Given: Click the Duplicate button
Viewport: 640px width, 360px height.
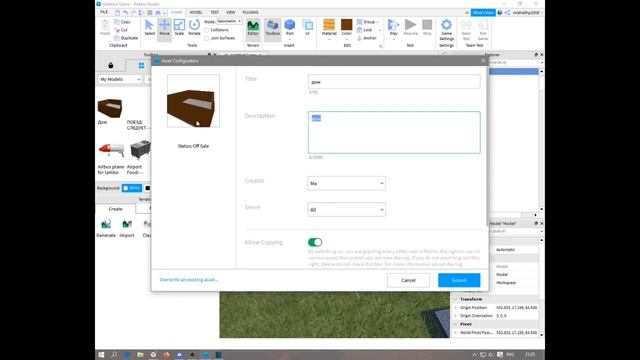Looking at the screenshot, I should [126, 38].
